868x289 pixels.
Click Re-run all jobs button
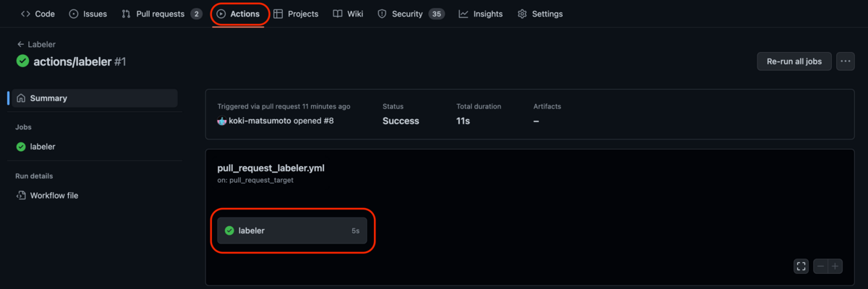[794, 61]
